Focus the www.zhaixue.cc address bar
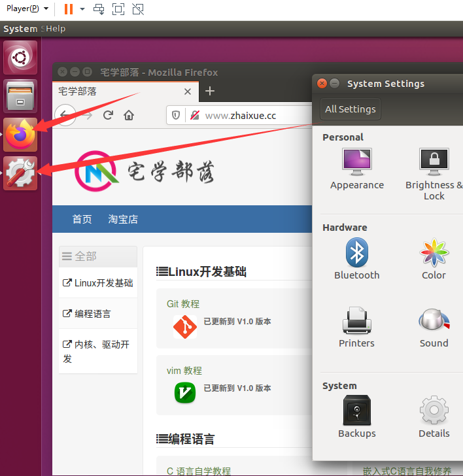Viewport: 463px width, 476px height. [x=240, y=115]
